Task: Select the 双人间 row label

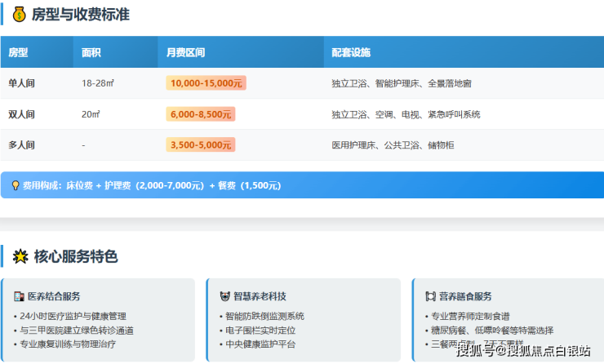Action: pyautogui.click(x=21, y=114)
